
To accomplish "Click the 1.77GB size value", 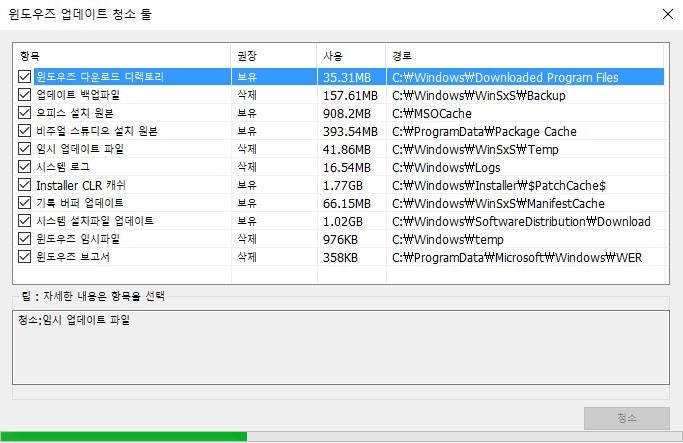I will point(343,186).
